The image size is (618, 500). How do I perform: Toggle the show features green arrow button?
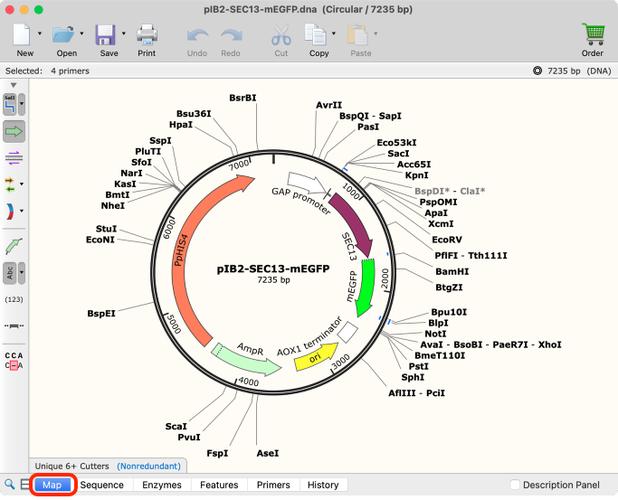(x=14, y=131)
